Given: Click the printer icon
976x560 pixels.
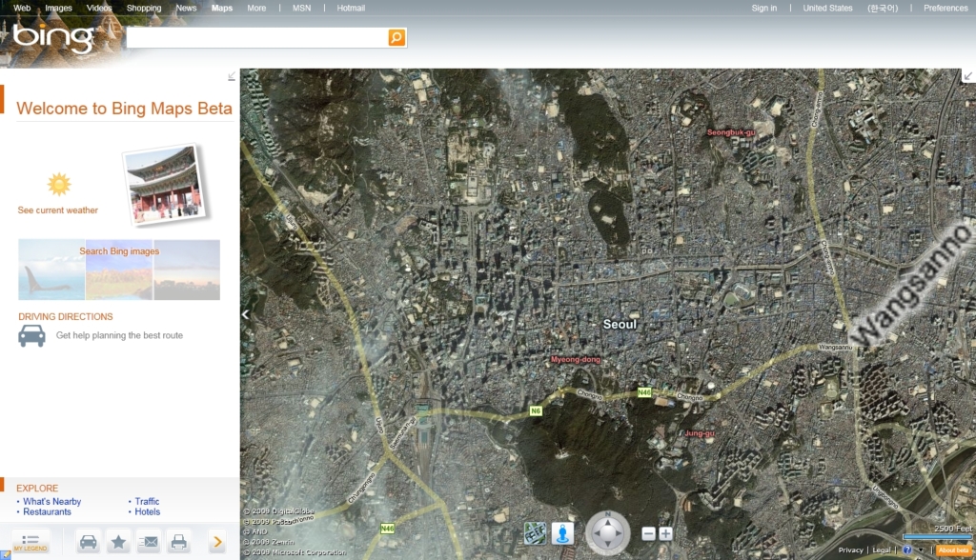Looking at the screenshot, I should [x=178, y=542].
